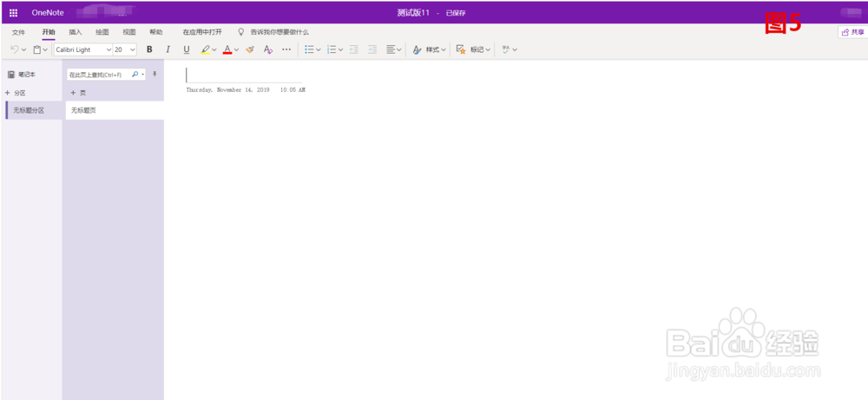868x400 pixels.
Task: Click the page date Thursday, November 14, 2019
Action: (x=227, y=89)
